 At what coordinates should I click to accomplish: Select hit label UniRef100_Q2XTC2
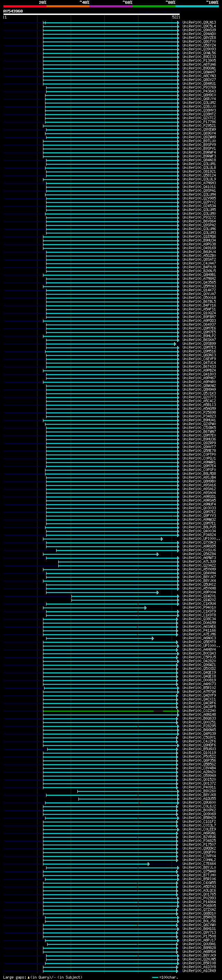[199, 118]
